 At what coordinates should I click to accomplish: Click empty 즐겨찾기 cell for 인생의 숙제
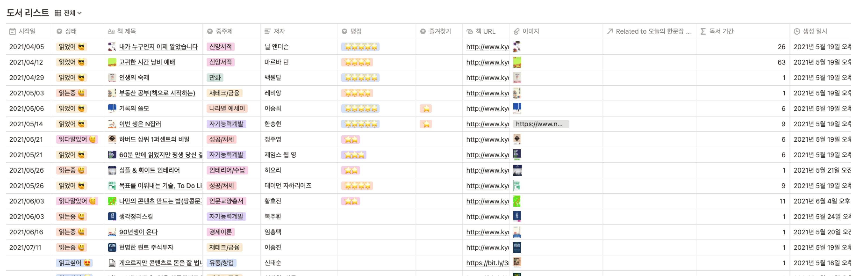439,78
